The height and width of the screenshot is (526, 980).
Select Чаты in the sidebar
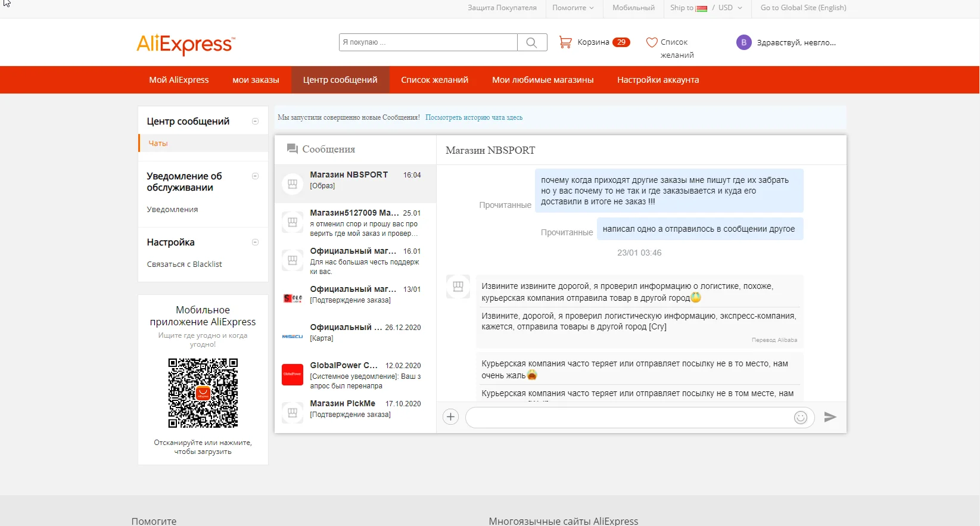pos(203,143)
